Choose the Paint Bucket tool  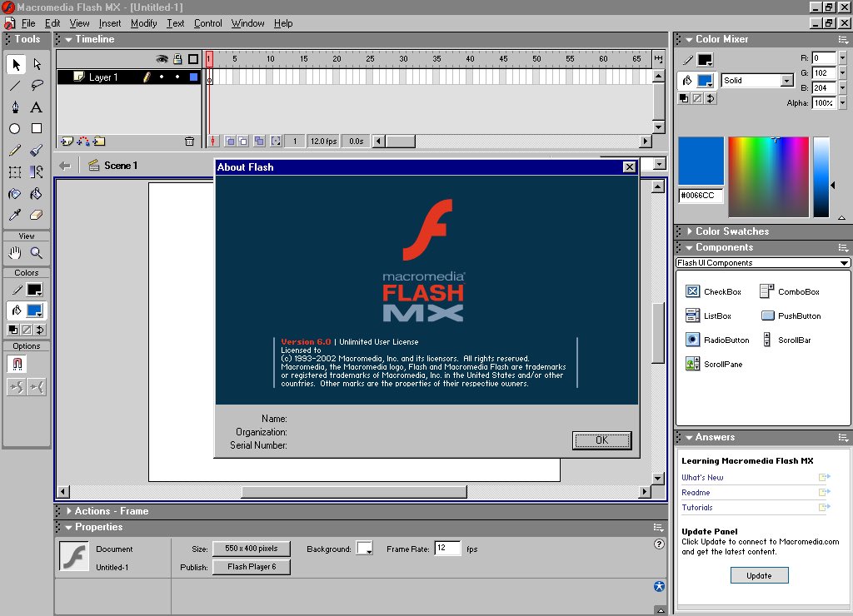coord(37,194)
